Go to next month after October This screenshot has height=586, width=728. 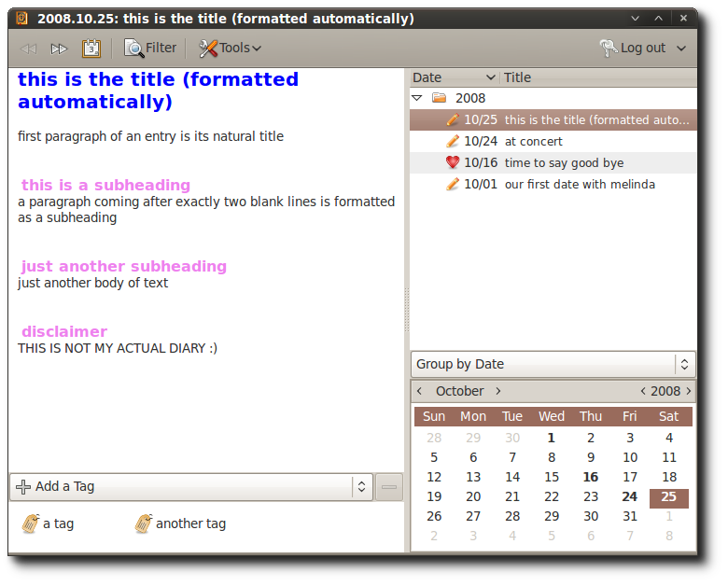tap(498, 391)
